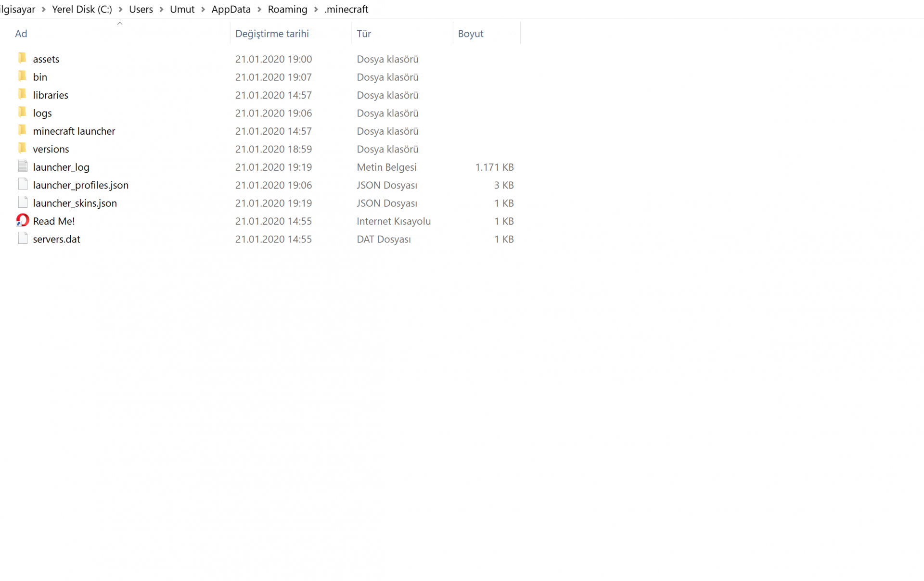Viewport: 924px width, 581px height.
Task: Select the file name versions
Action: click(x=51, y=149)
